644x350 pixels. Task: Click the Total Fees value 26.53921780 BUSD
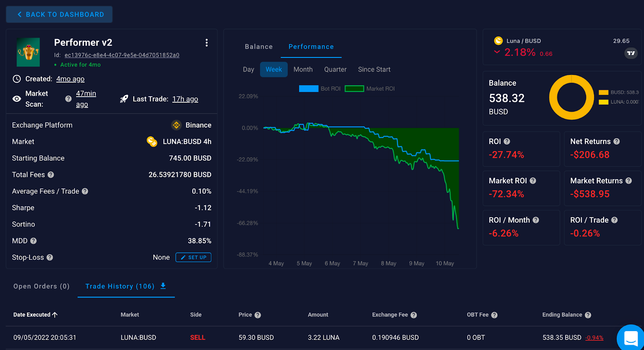tap(180, 175)
